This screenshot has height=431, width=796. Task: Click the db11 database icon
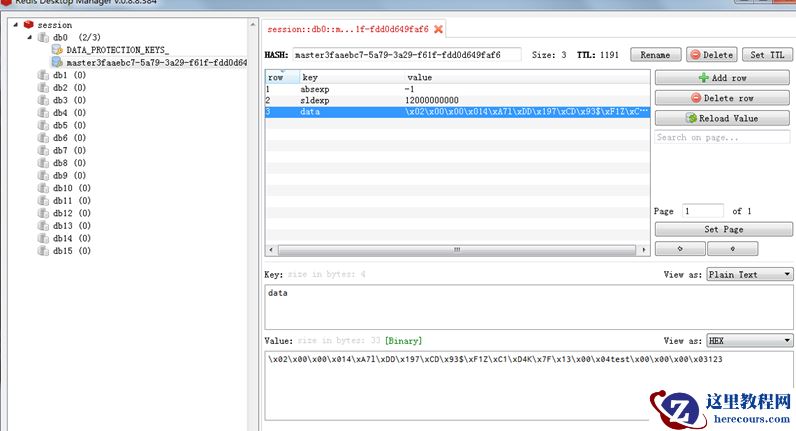pyautogui.click(x=43, y=201)
